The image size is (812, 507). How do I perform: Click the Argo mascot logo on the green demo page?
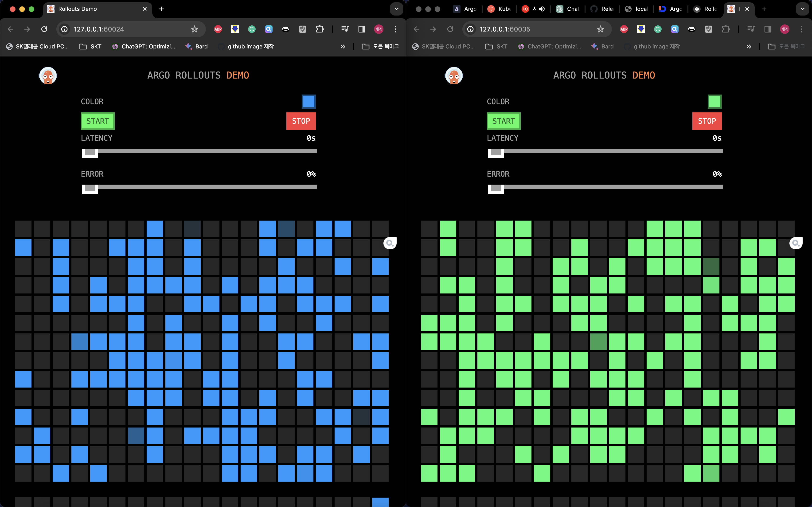tap(454, 75)
